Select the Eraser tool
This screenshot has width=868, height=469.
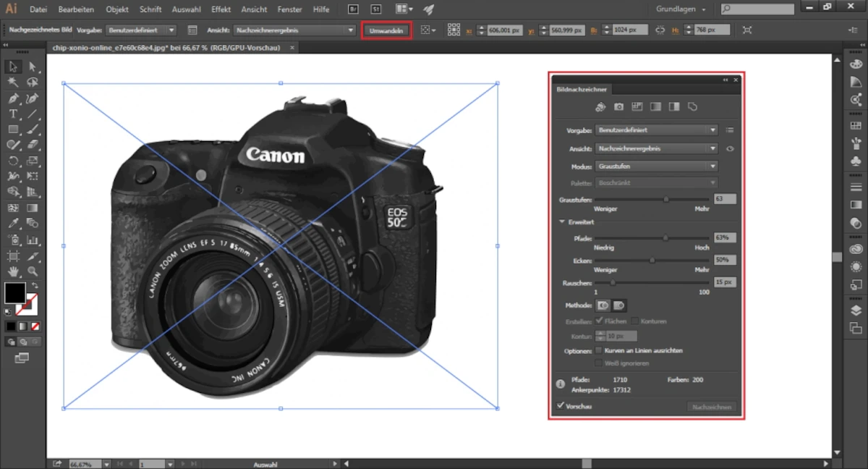click(x=33, y=145)
